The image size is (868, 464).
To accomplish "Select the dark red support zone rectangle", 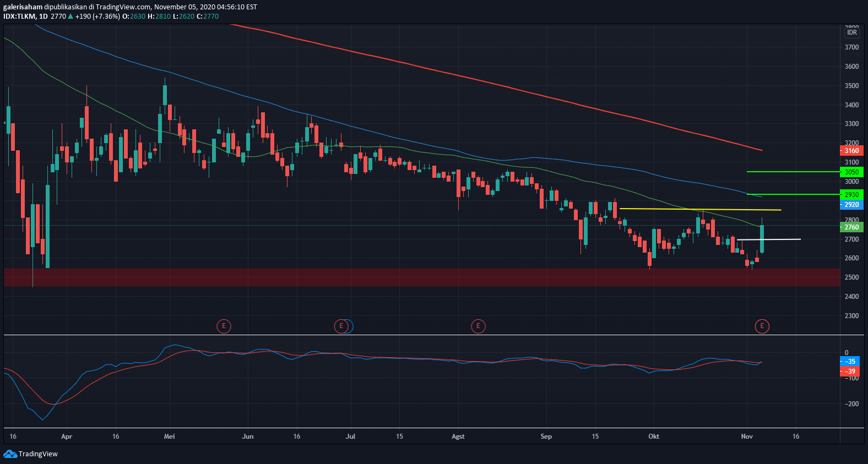I will (422, 277).
